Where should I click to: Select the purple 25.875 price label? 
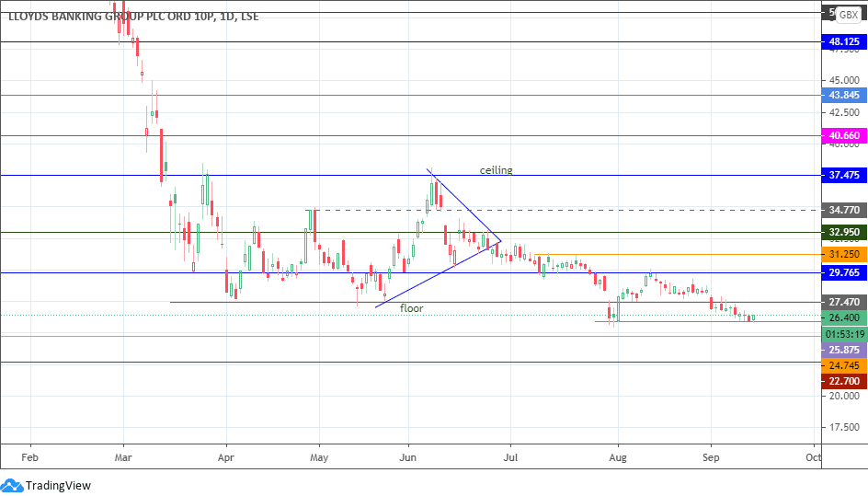[x=844, y=351]
